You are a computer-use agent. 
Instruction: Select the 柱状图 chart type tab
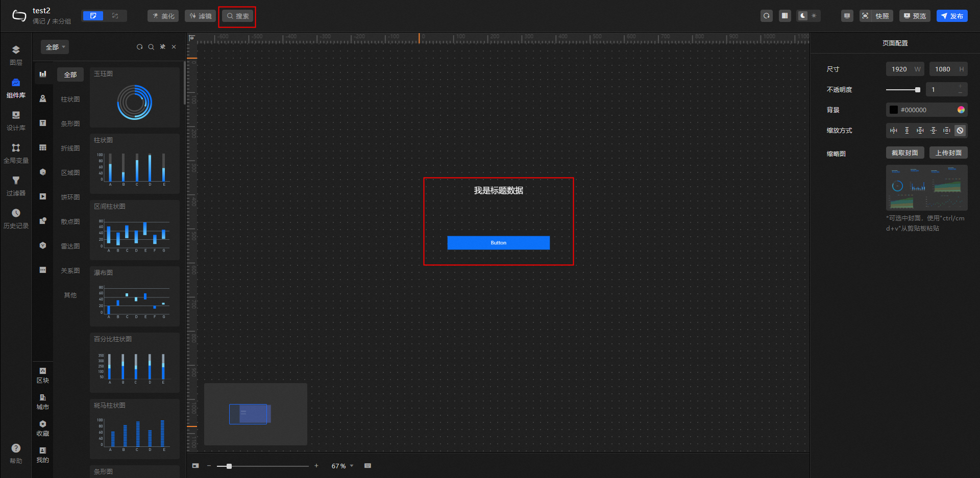pos(70,99)
